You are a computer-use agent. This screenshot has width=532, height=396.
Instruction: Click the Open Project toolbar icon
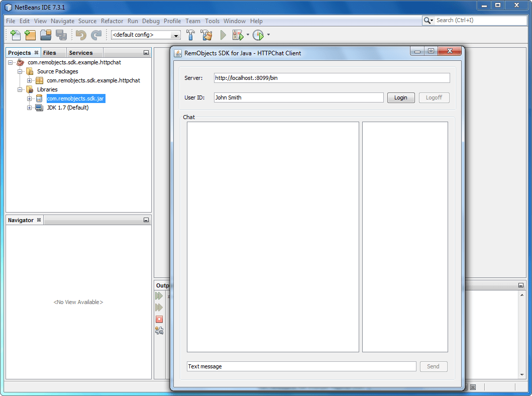coord(46,35)
